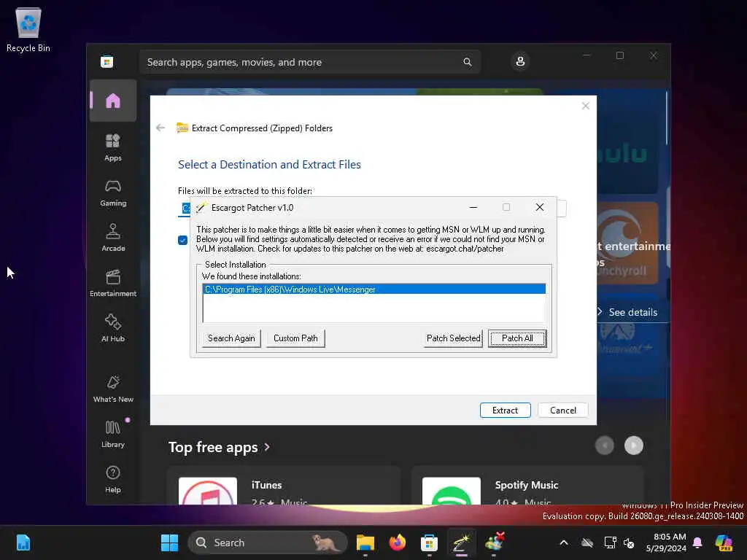Toggle the checkbox in Extract dialog
Viewport: 747px width, 560px height.
[x=182, y=240]
